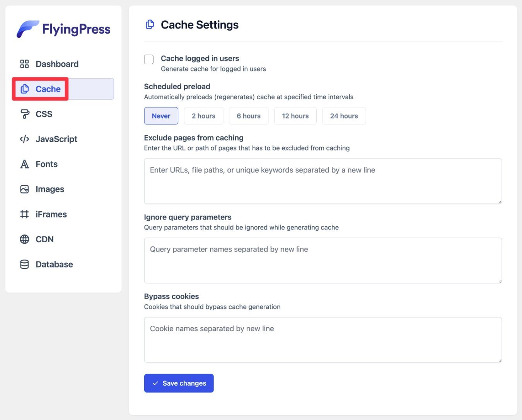Screen dimensions: 522x420
Task: Click the Cache pages icon in sidebar
Action: (25, 89)
